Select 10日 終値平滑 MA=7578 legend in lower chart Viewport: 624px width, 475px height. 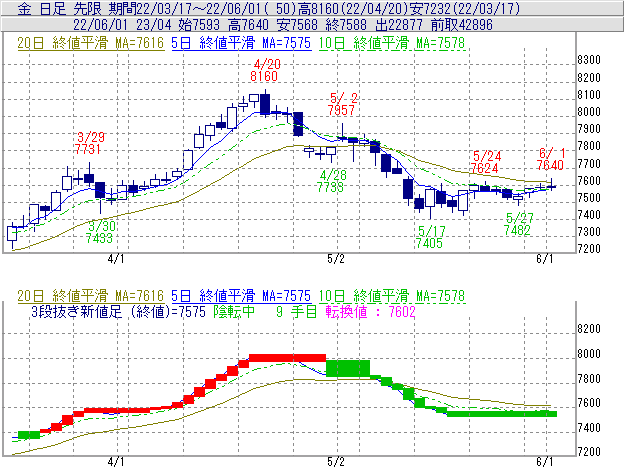(392, 296)
